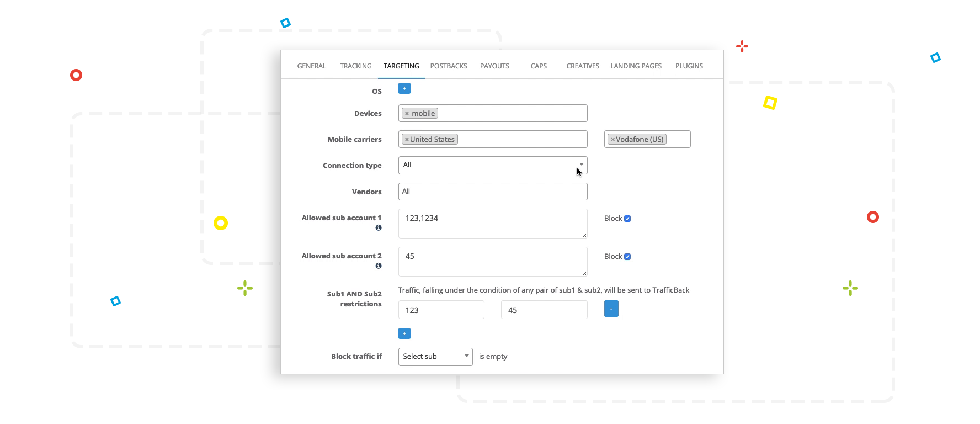Toggle Block for sub account 2

pos(627,257)
